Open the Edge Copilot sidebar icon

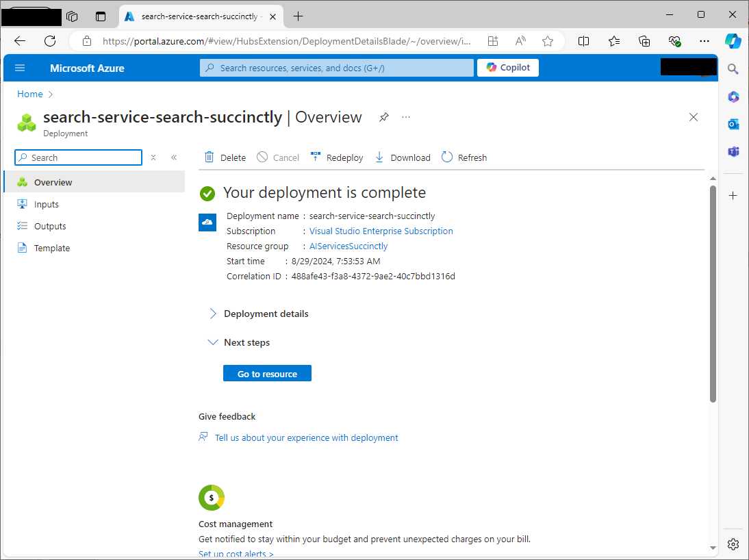tap(733, 40)
